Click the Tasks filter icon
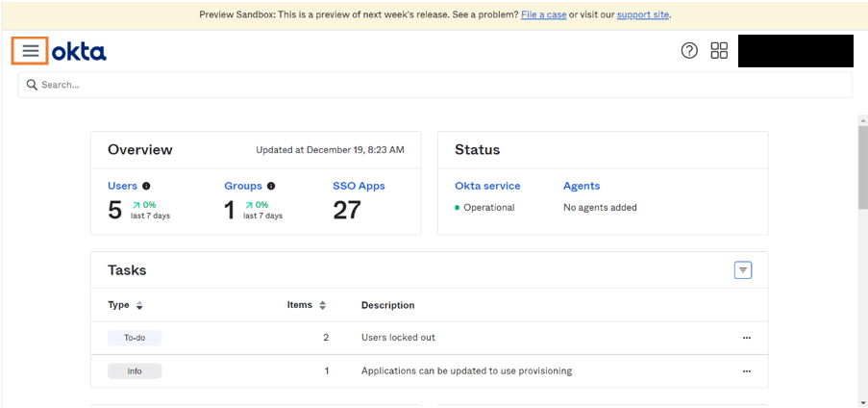The image size is (868, 408). (743, 270)
